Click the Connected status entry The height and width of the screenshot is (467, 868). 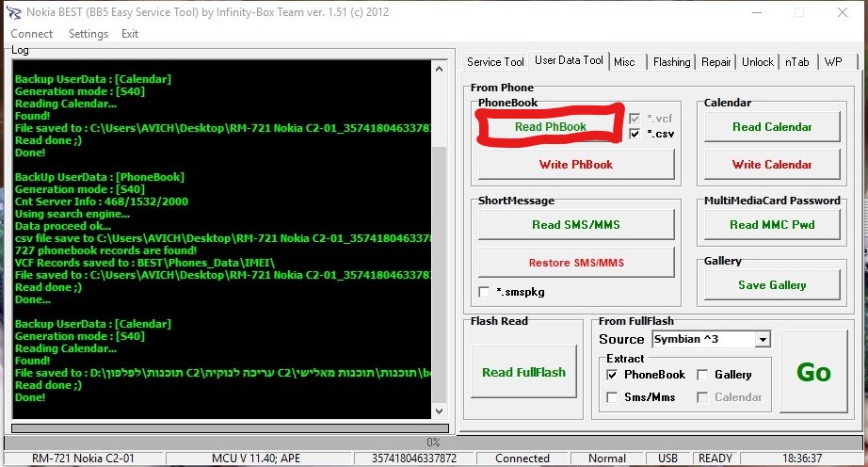point(522,459)
